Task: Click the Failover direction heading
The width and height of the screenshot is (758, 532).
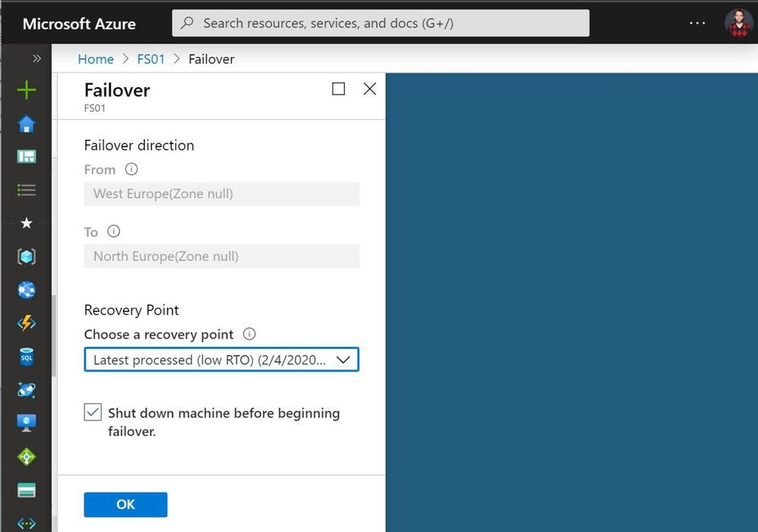Action: (x=139, y=145)
